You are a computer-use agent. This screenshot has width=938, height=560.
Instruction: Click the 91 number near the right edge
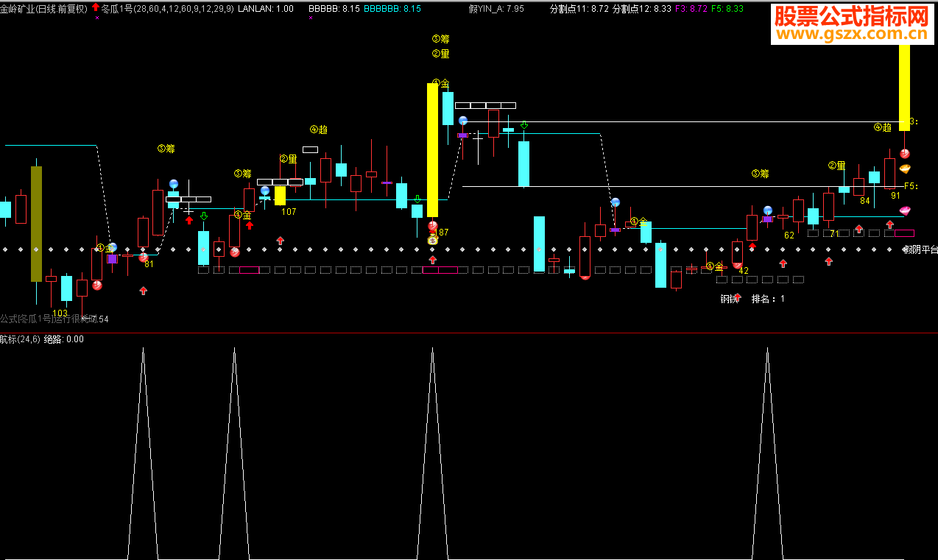895,196
